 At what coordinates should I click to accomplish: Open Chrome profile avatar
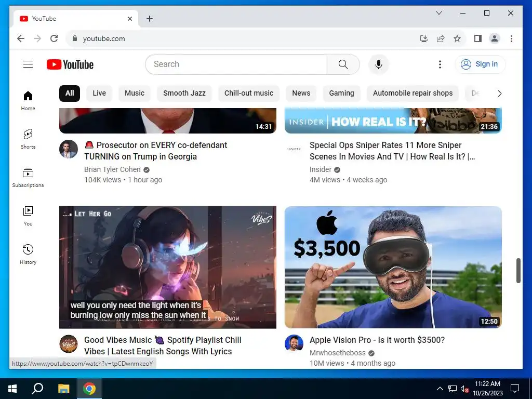[495, 38]
